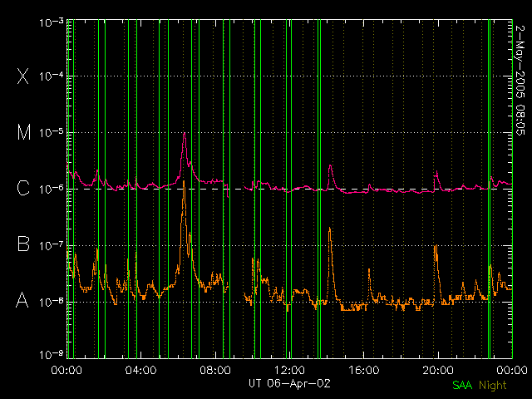
Task: Click the 10^-5 y-axis tick label
Action: click(x=52, y=133)
